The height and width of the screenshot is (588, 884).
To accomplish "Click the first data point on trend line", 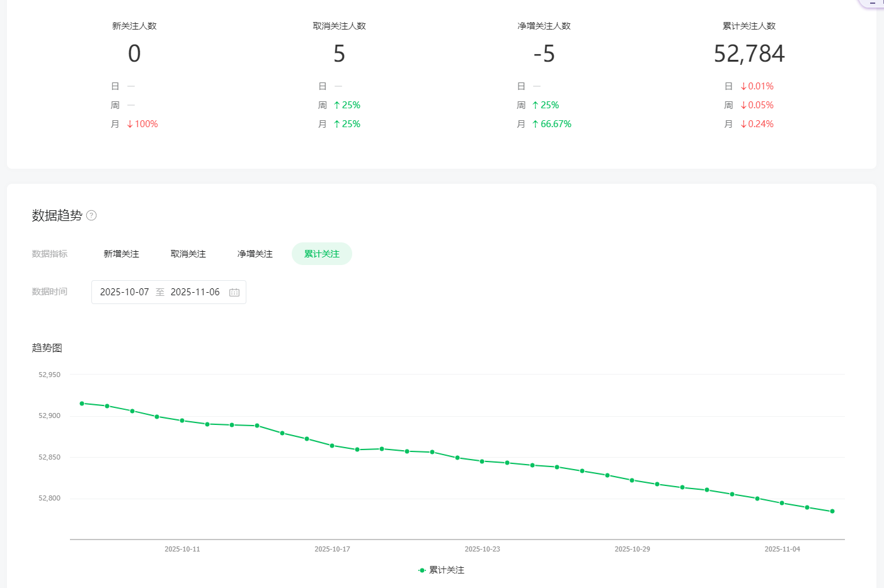I will 82,404.
